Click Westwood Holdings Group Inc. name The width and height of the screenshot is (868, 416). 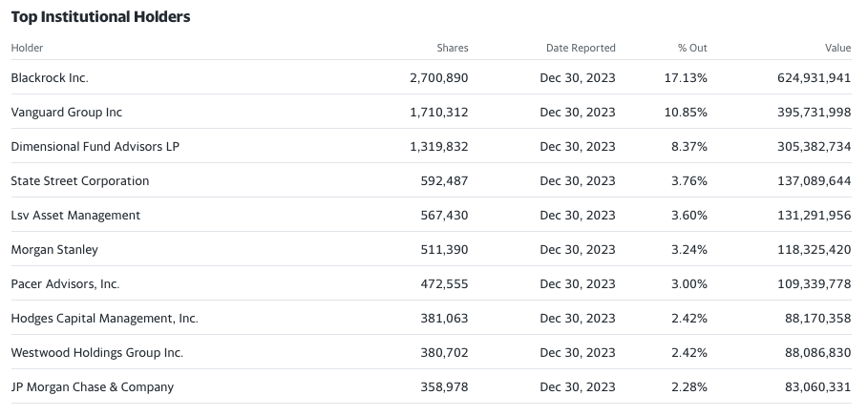click(x=96, y=352)
